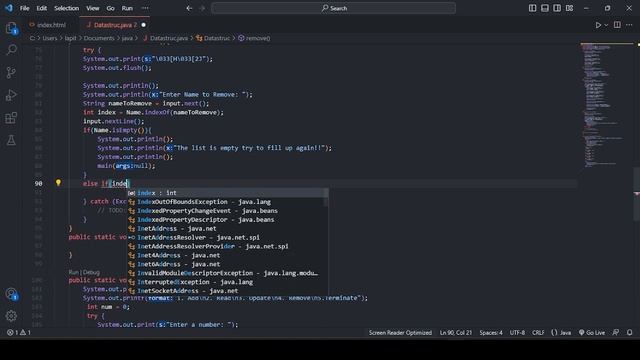Open the Extensions view
This screenshot has width=640, height=360.
[11, 118]
